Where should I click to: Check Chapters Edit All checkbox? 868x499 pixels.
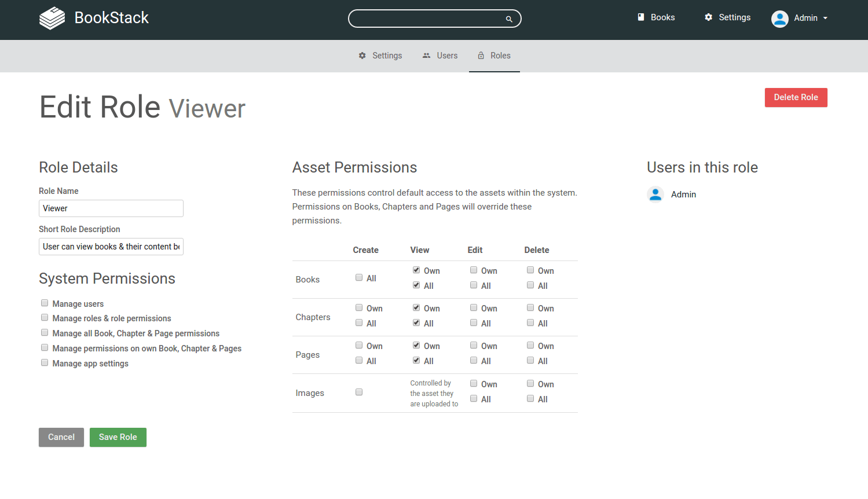[x=474, y=322]
